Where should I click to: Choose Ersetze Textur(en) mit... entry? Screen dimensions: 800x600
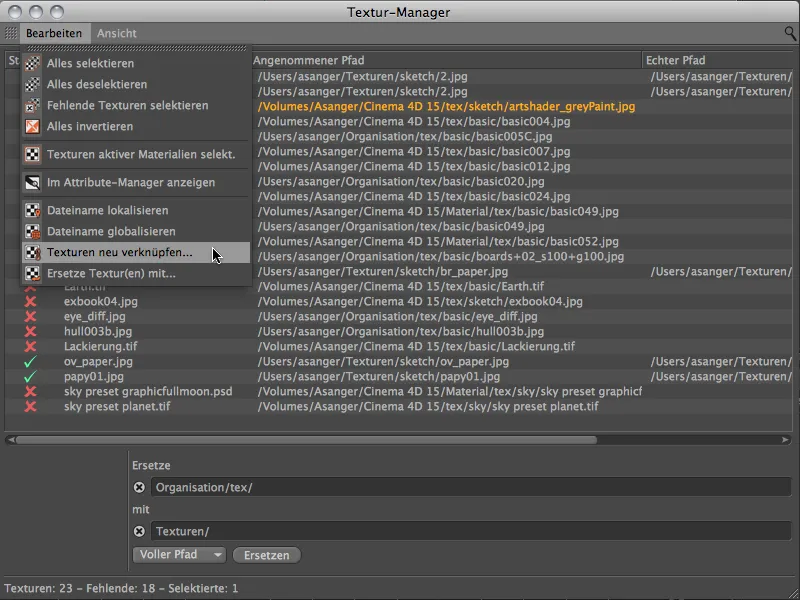point(136,273)
